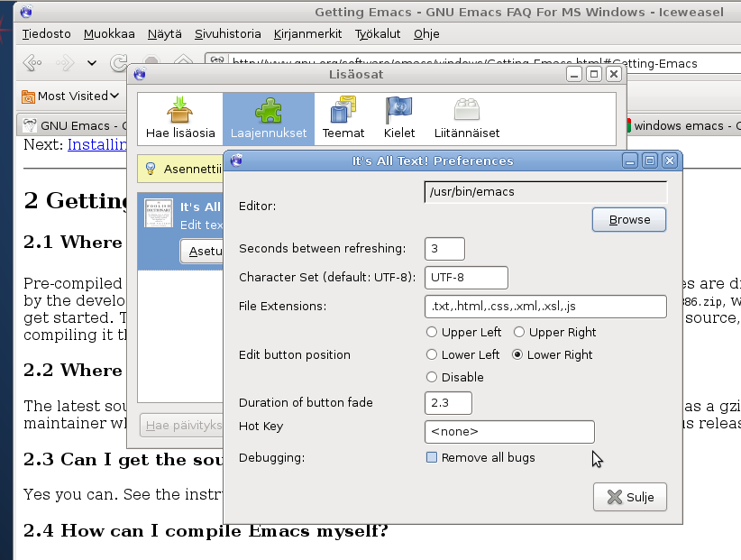
Task: Open the Ohje menu
Action: coord(426,34)
